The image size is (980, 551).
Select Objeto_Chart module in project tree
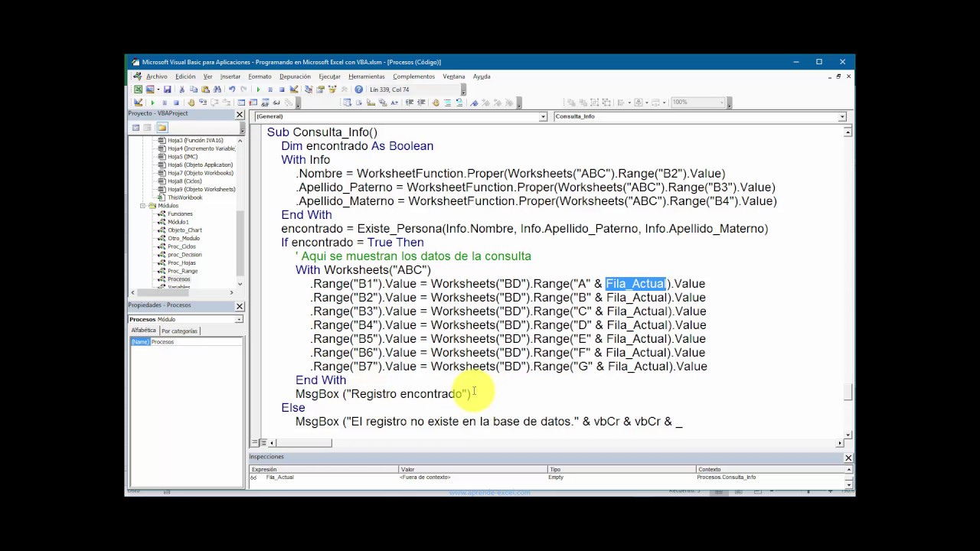185,230
